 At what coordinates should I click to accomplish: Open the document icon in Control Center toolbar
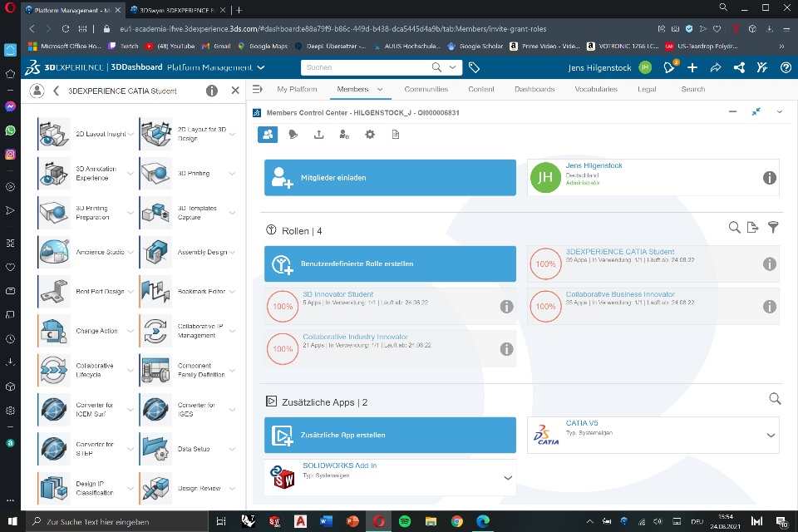coord(396,135)
